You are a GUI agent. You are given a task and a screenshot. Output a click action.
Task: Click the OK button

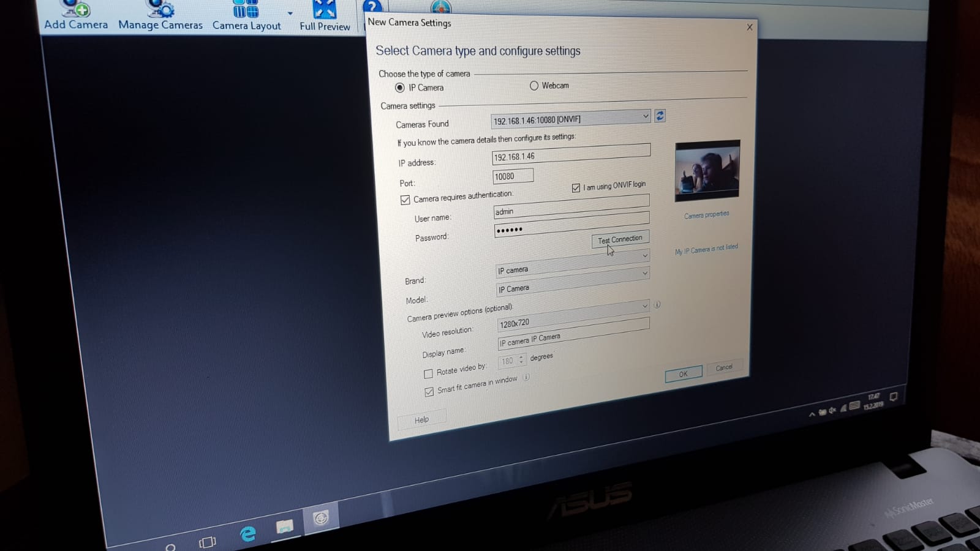click(683, 374)
